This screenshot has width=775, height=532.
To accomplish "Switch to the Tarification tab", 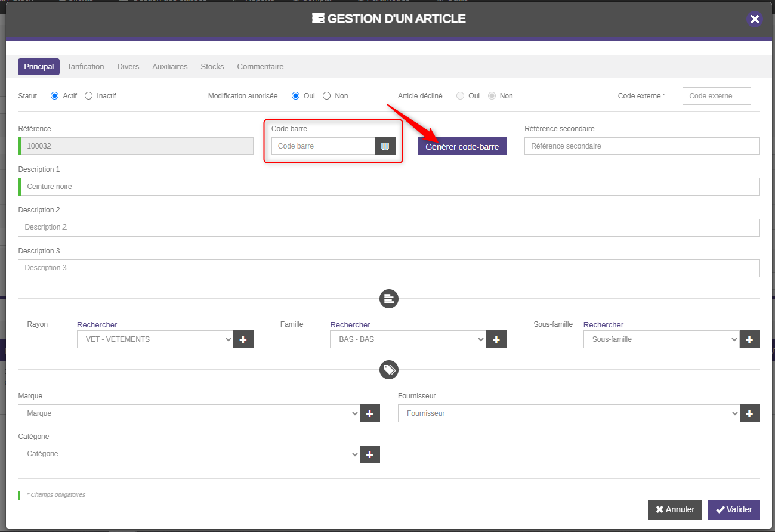I will (85, 67).
